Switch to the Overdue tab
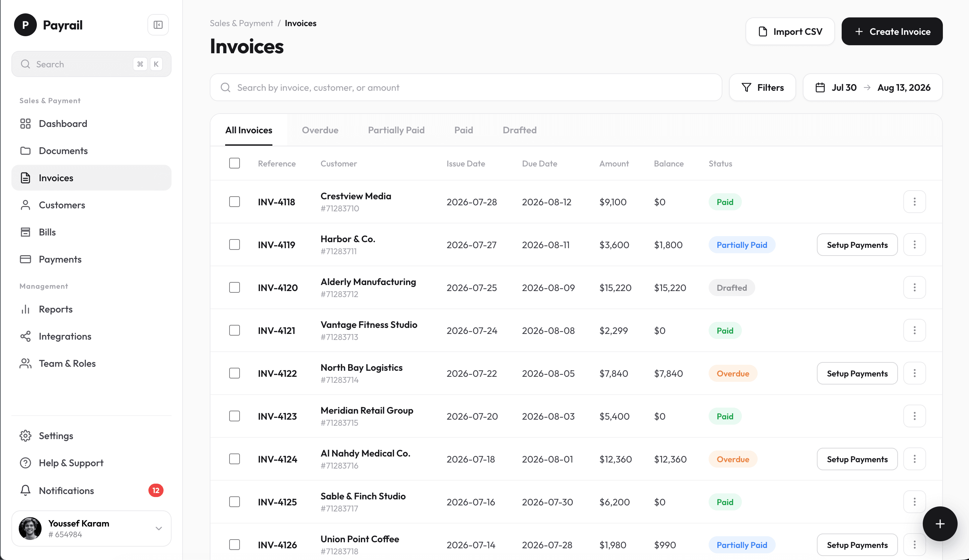 point(320,130)
